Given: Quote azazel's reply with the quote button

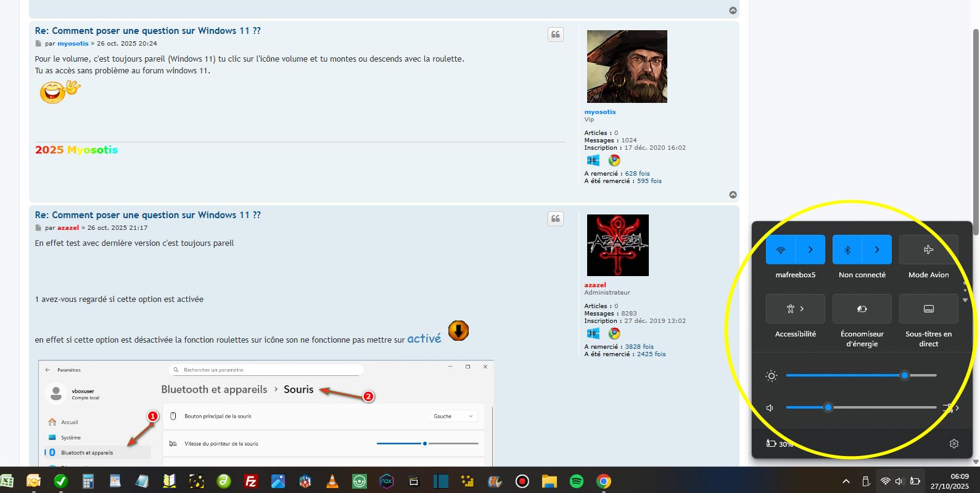Looking at the screenshot, I should coord(556,219).
